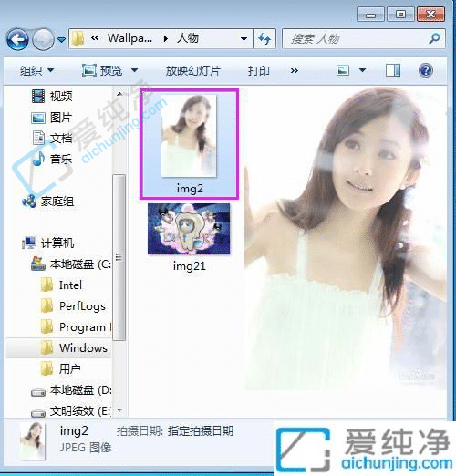Viewport: 456px width, 476px height.
Task: Select the img21 thumbnail
Action: [x=189, y=229]
